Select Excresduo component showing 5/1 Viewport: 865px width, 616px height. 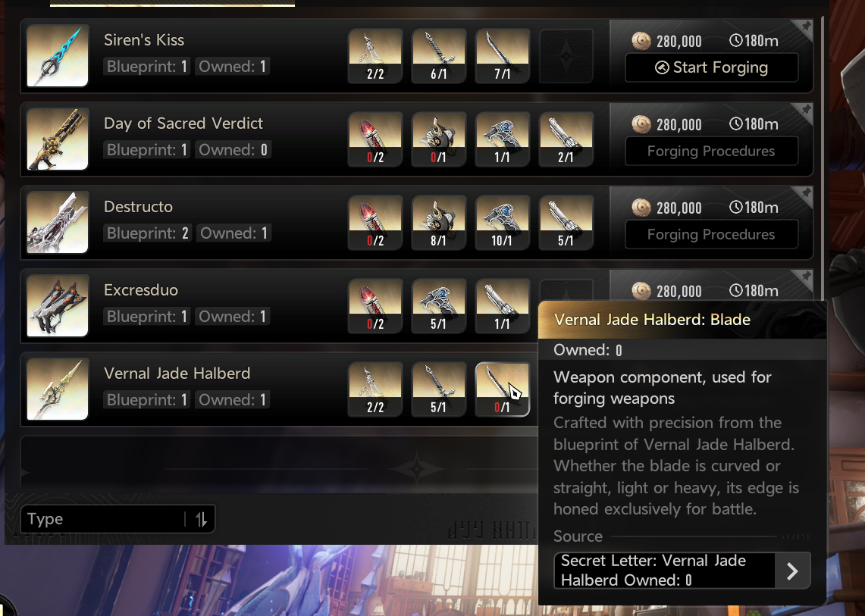click(x=439, y=306)
